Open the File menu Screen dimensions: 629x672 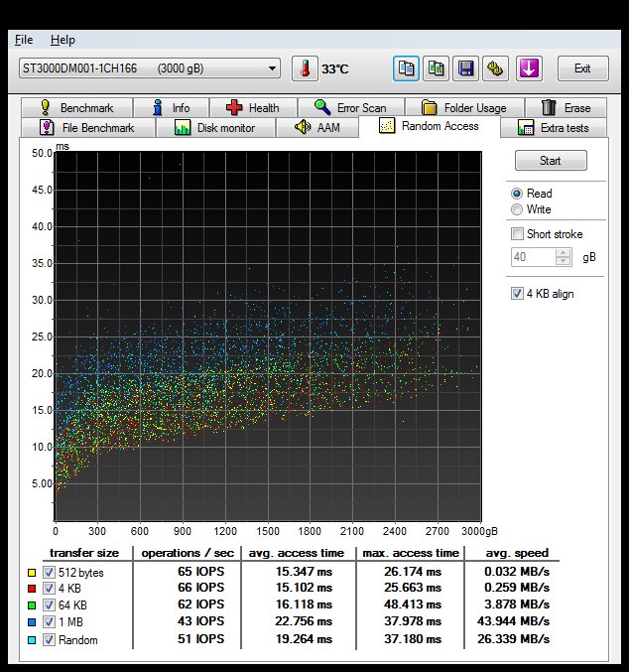[x=24, y=40]
